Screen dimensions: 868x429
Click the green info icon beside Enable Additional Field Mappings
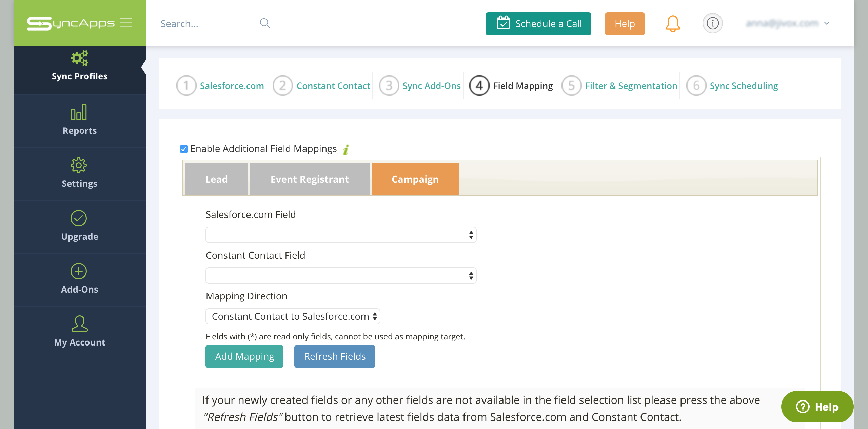[346, 149]
